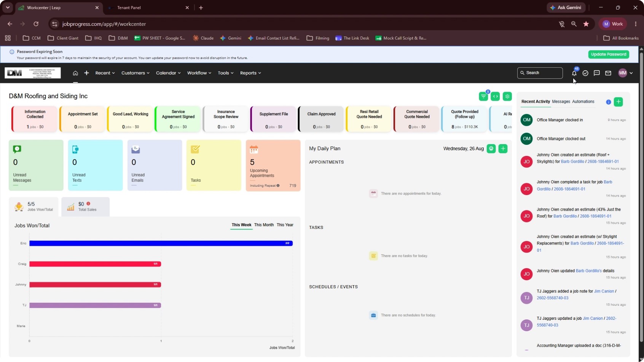Click the MM user avatar
This screenshot has width=644, height=362.
tap(623, 73)
